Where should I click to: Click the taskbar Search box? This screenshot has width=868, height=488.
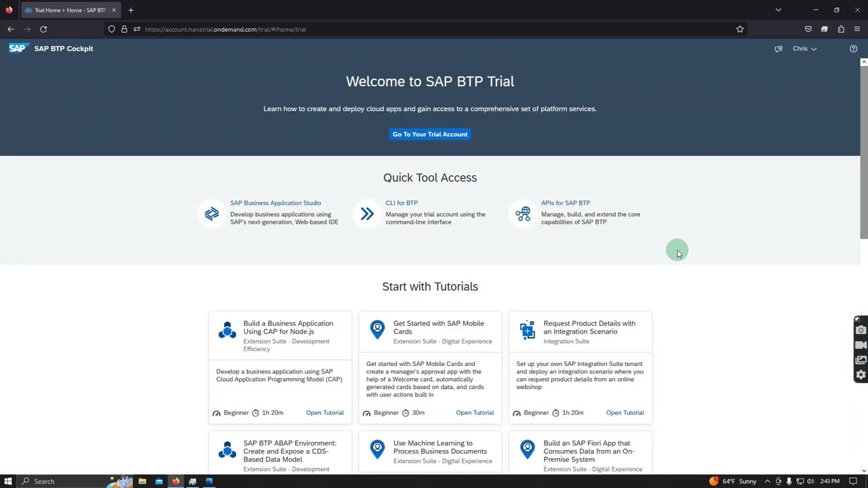click(75, 481)
